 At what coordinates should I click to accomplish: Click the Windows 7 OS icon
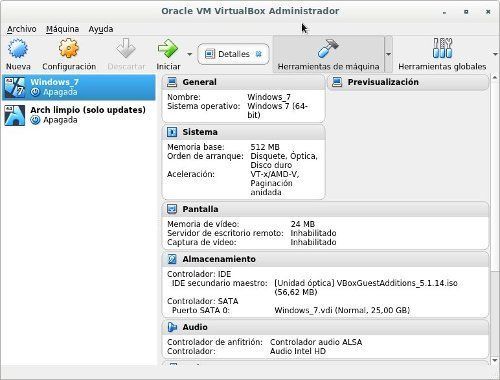point(15,87)
